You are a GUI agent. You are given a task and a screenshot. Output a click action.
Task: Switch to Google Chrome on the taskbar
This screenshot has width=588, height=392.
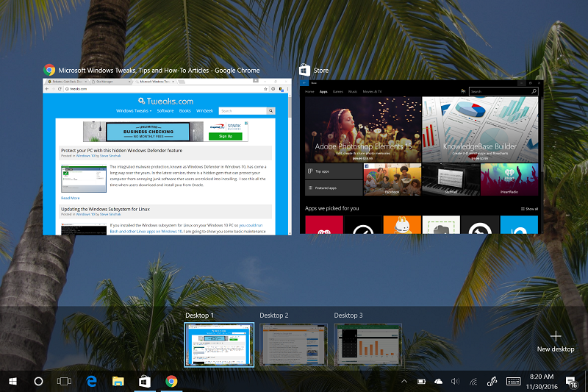point(171,382)
